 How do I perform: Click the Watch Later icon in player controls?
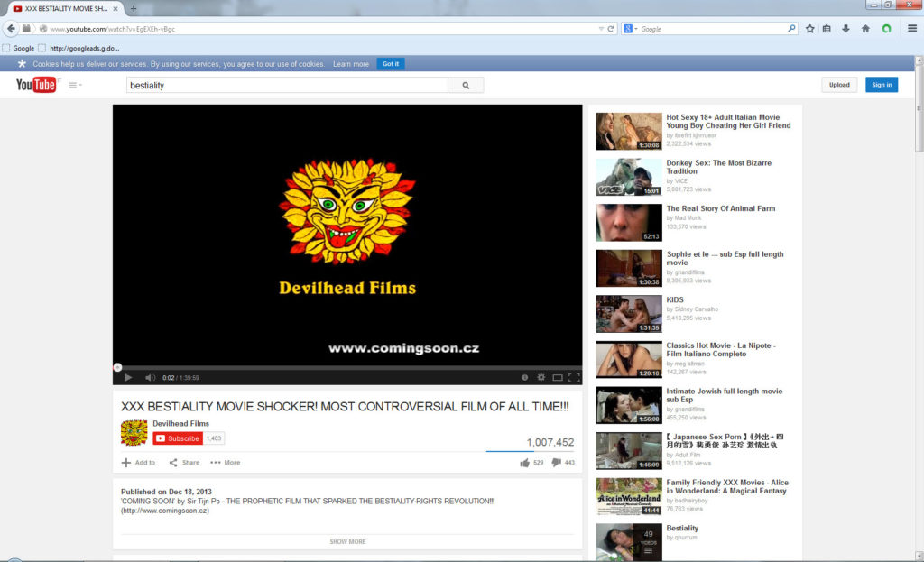pyautogui.click(x=524, y=378)
